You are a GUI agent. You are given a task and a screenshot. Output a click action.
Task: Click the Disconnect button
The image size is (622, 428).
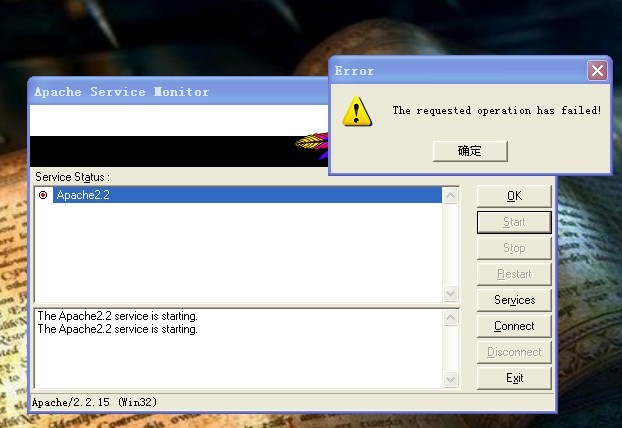514,352
